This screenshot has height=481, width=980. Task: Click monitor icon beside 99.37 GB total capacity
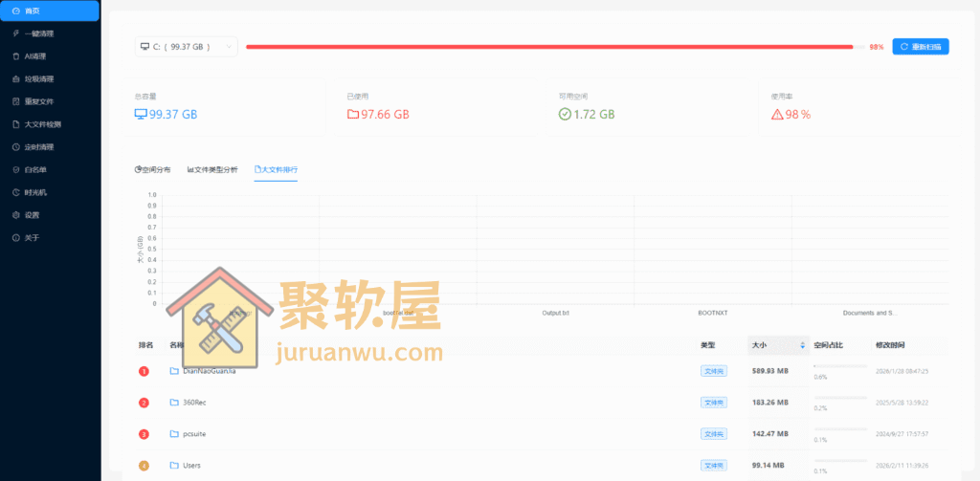pyautogui.click(x=141, y=115)
